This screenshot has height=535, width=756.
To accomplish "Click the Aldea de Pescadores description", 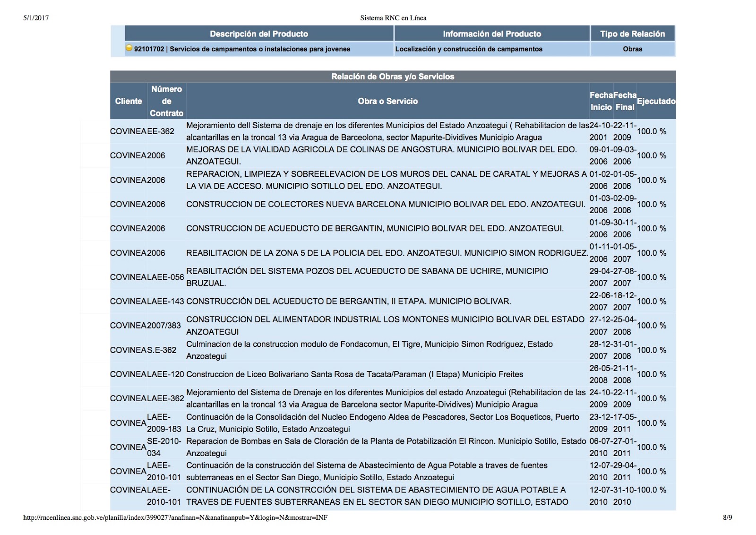I will [383, 423].
